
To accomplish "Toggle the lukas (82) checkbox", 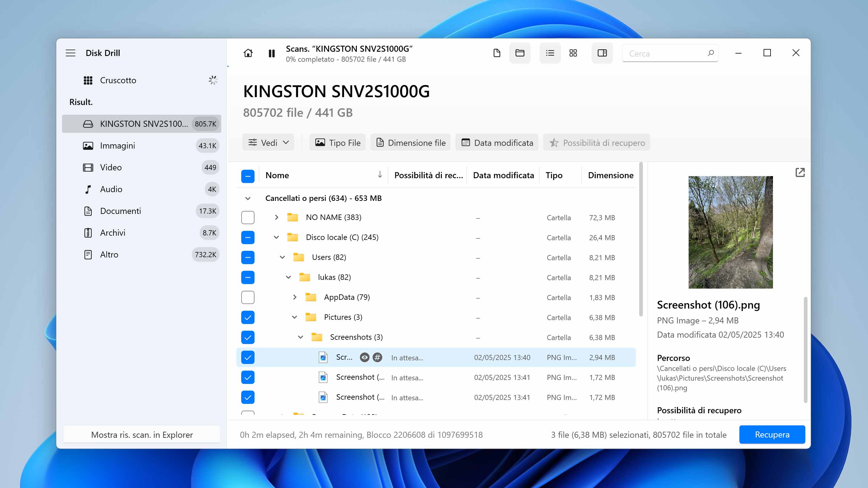I will [x=248, y=277].
